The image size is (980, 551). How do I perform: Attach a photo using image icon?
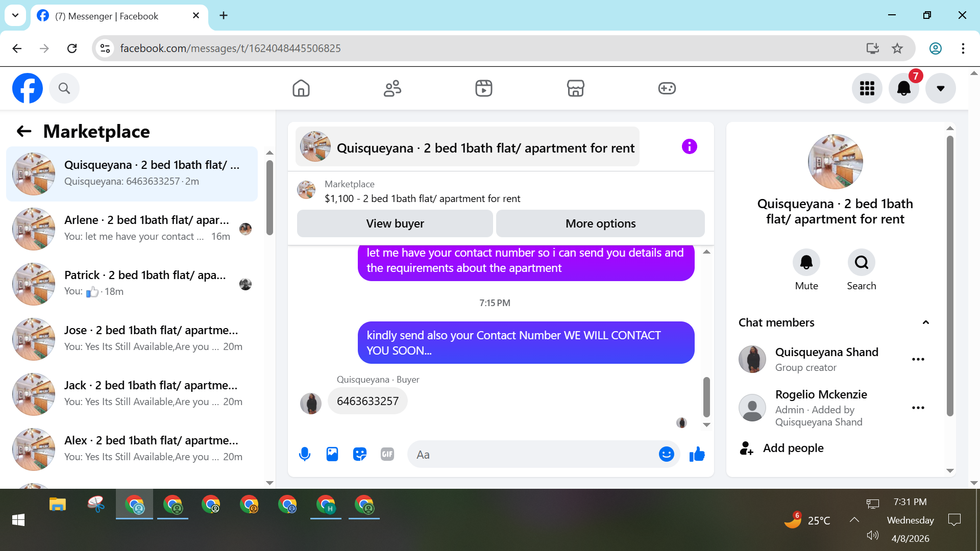tap(332, 454)
